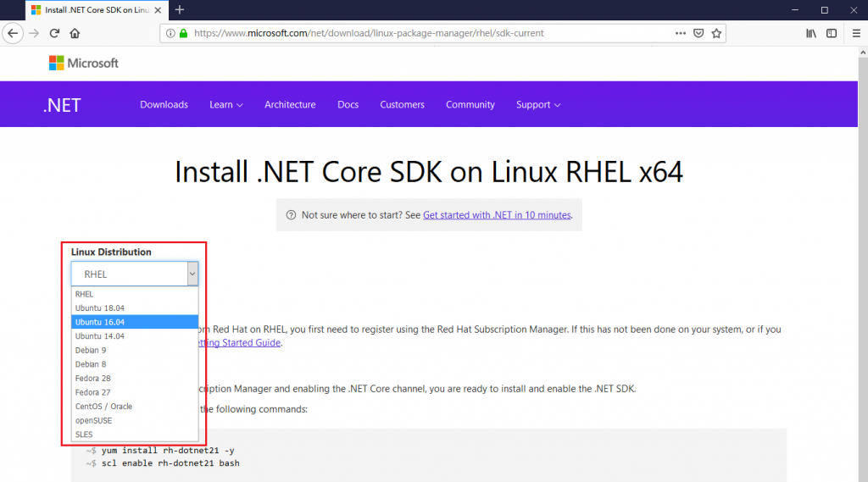Select Debian 8 from the list
The image size is (868, 482).
pos(135,364)
